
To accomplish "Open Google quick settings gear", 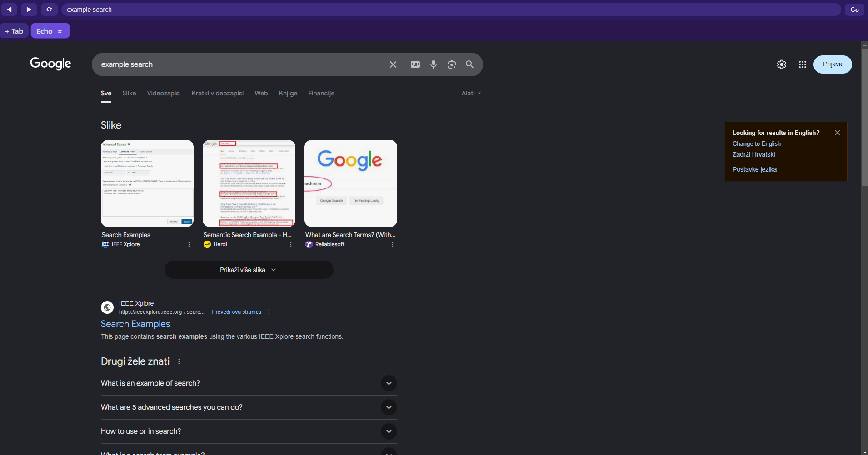I will point(781,64).
